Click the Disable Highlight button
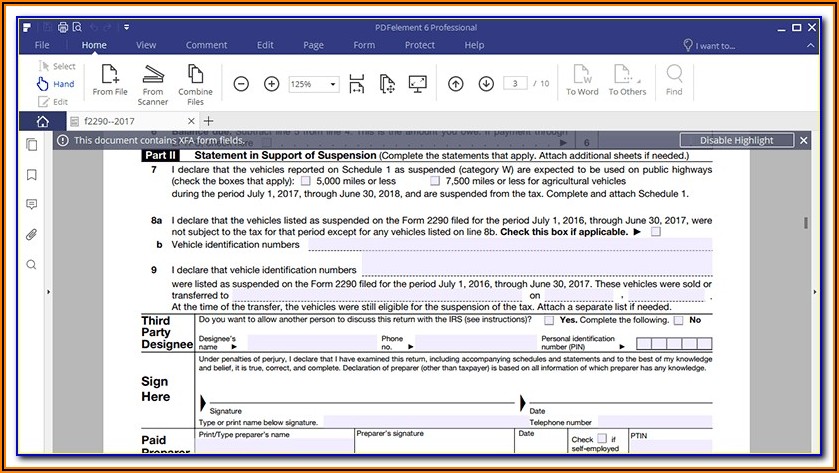The width and height of the screenshot is (839, 473). (x=736, y=141)
